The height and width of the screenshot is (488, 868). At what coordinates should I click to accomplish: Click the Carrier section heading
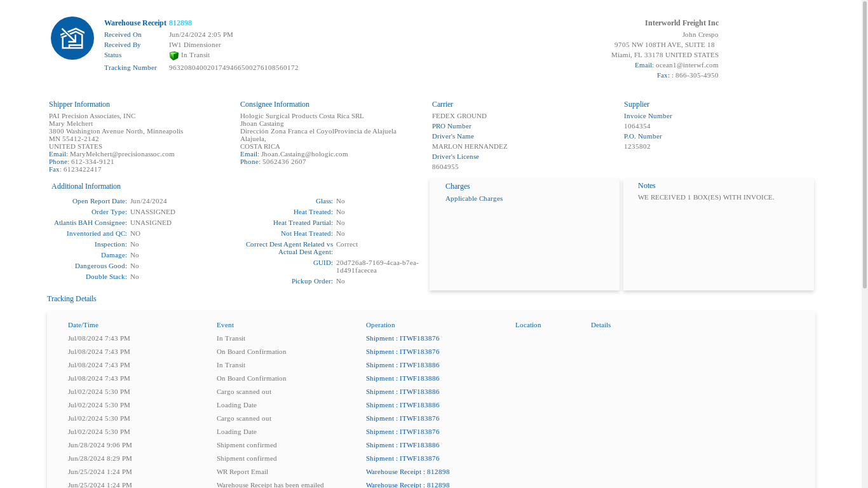click(442, 104)
